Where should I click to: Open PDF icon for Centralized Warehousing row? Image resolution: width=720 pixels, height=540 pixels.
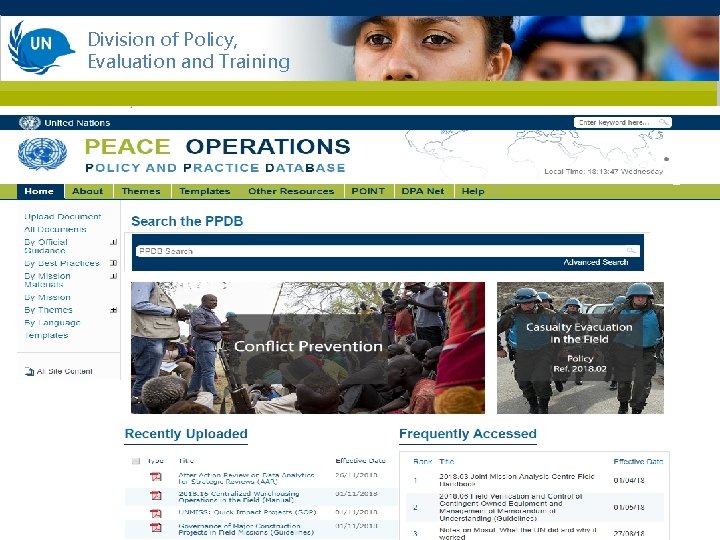[x=156, y=495]
